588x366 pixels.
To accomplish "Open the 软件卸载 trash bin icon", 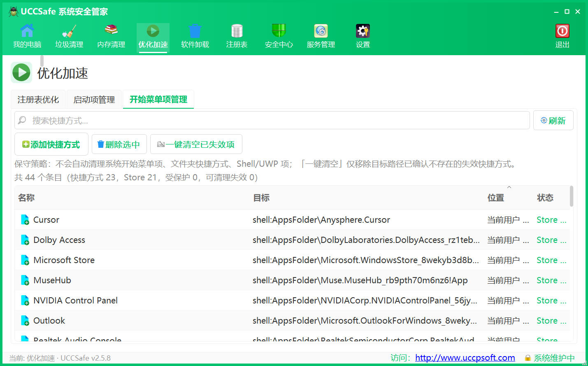I will click(195, 31).
